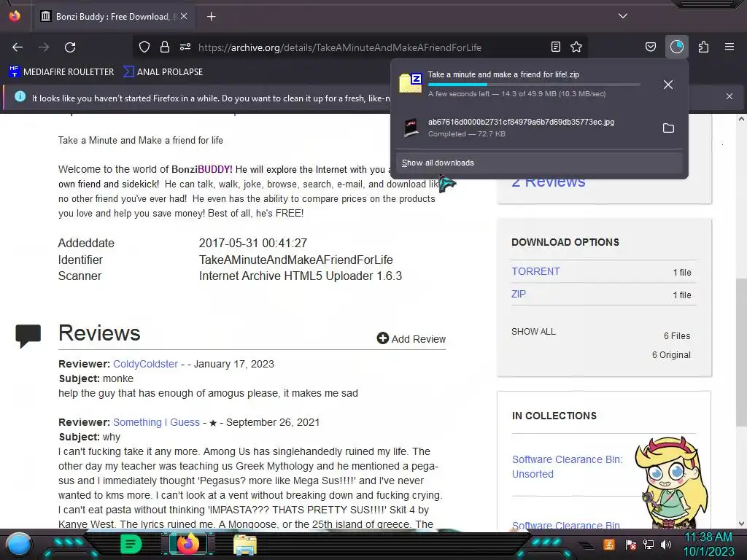This screenshot has width=747, height=560.
Task: Expand the list all tabs chevron
Action: pyautogui.click(x=623, y=16)
